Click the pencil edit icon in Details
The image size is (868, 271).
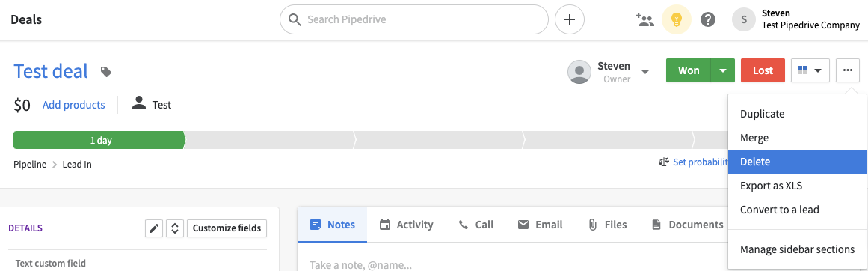(154, 228)
